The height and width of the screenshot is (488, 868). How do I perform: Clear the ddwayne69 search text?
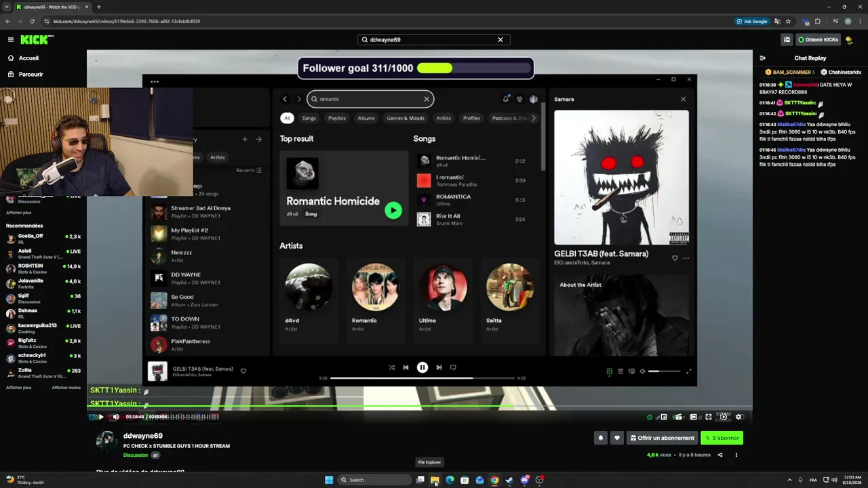[500, 40]
